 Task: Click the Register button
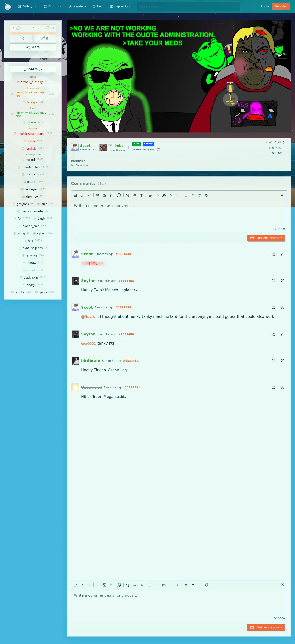coord(281,6)
